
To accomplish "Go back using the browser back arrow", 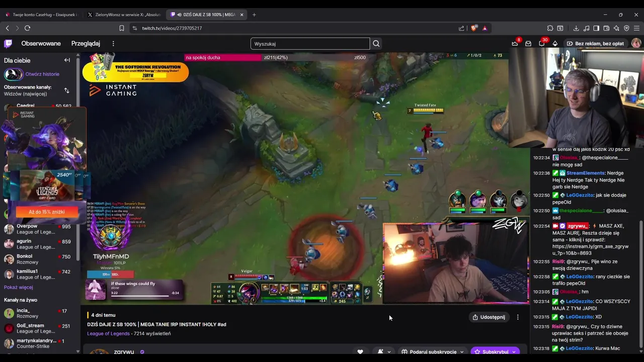I will click(7, 28).
